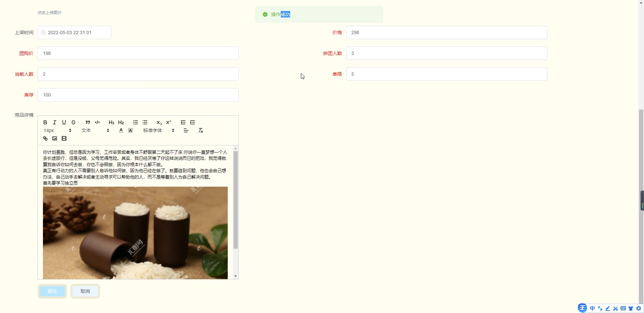Open IME skin shirt icon
The image size is (644, 313).
[x=631, y=308]
